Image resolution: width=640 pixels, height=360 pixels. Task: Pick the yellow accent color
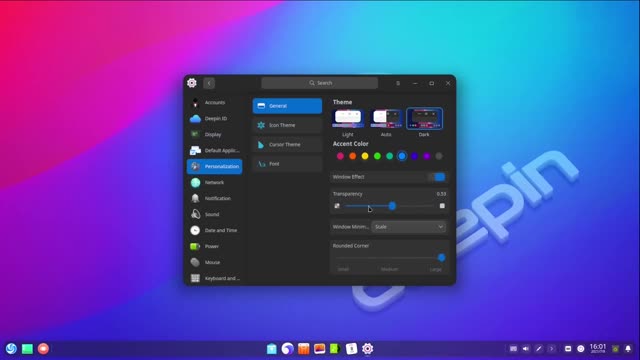click(x=365, y=156)
